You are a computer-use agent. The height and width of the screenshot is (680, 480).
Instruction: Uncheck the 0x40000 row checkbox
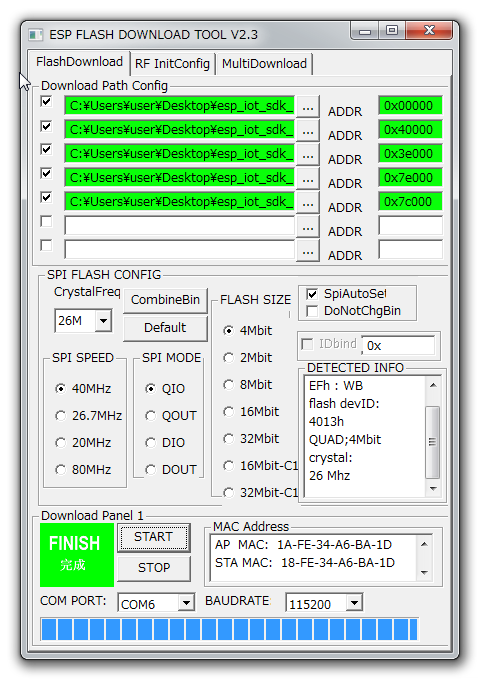46,126
